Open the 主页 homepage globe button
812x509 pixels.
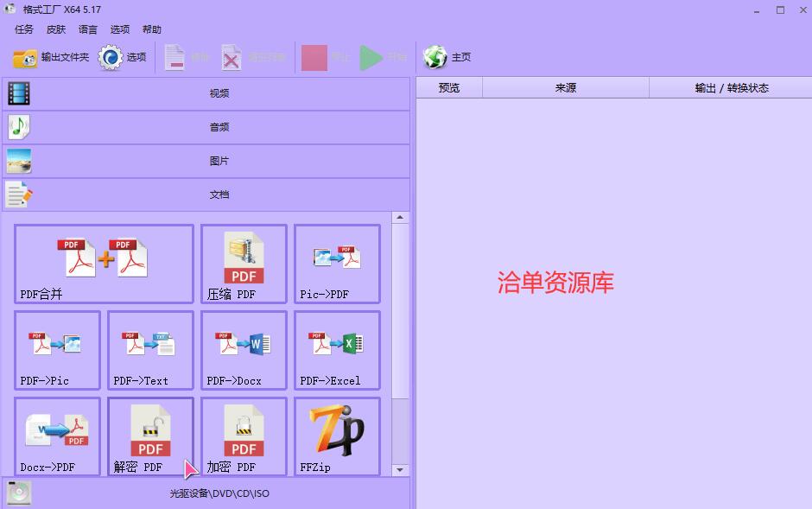coord(447,57)
